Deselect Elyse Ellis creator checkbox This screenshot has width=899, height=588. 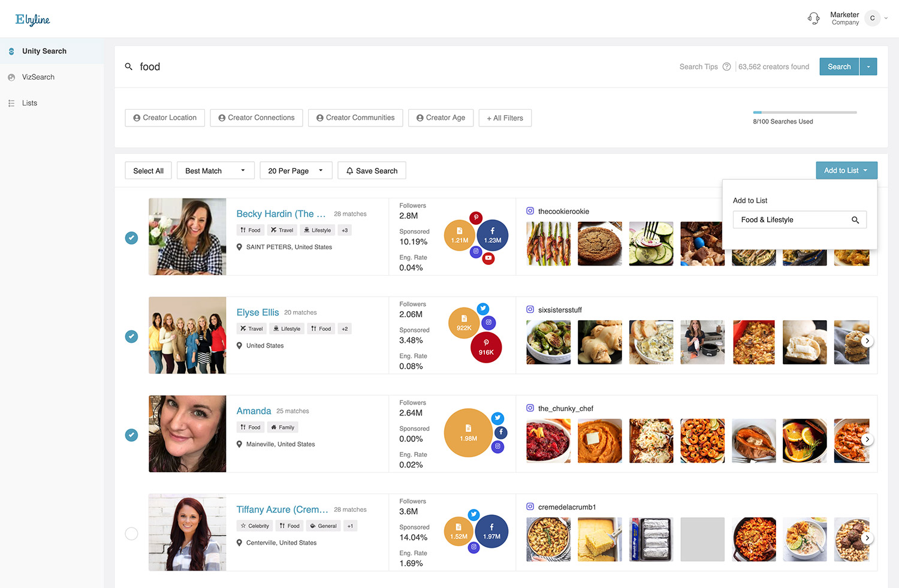pos(131,336)
